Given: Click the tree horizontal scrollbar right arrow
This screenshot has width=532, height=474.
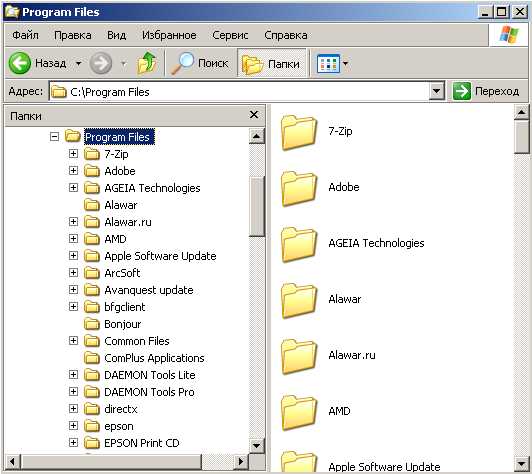Looking at the screenshot, I should click(x=241, y=461).
